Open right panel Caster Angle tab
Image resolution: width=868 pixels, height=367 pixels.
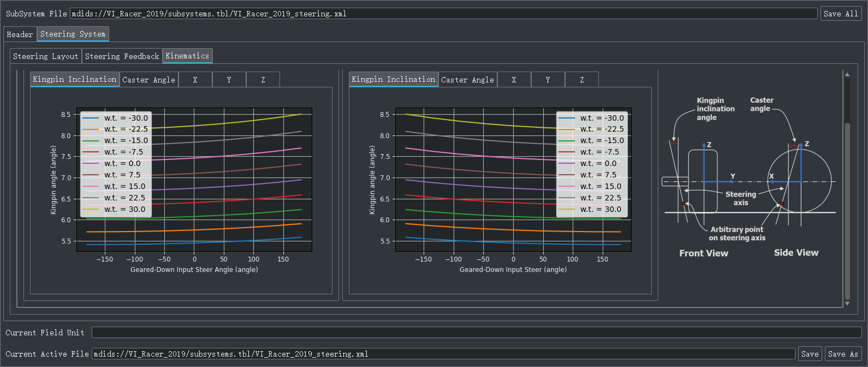pyautogui.click(x=467, y=80)
